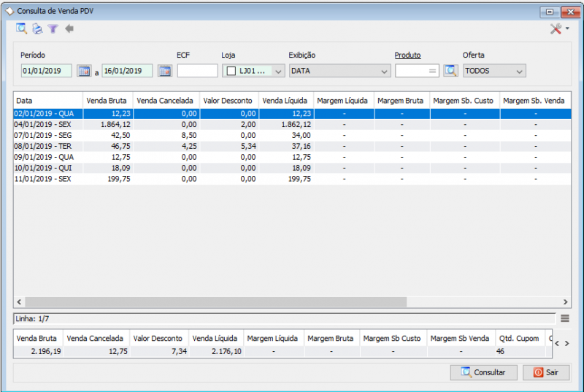Select row 07/01/2019 - SEG
Viewport: 584px width, 392px height.
293,135
